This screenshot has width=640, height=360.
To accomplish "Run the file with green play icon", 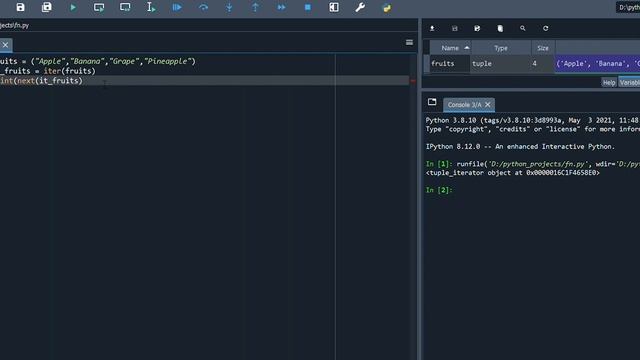I will pos(73,7).
